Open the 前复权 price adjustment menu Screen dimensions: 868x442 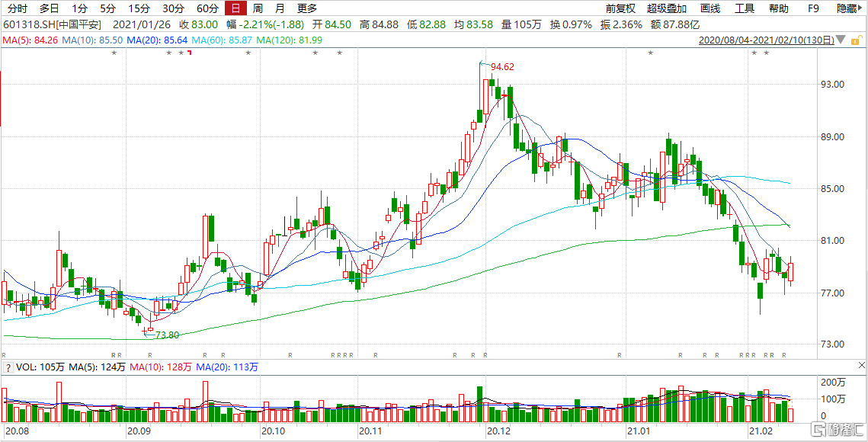pos(620,8)
